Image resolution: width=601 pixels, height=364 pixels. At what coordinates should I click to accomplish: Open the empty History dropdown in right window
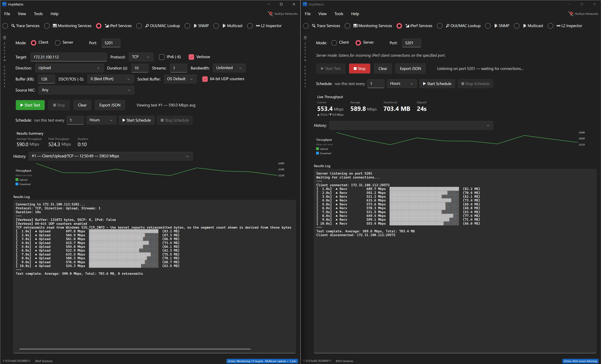[411, 125]
